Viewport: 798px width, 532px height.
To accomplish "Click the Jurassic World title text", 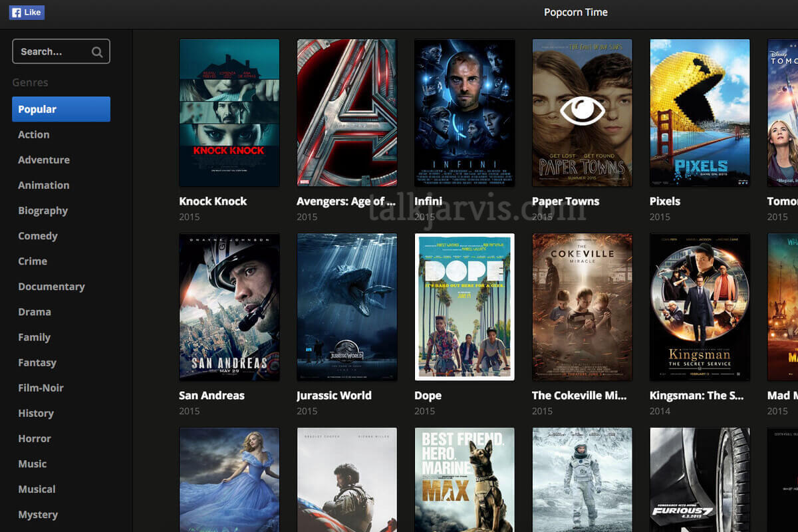I will click(x=334, y=395).
